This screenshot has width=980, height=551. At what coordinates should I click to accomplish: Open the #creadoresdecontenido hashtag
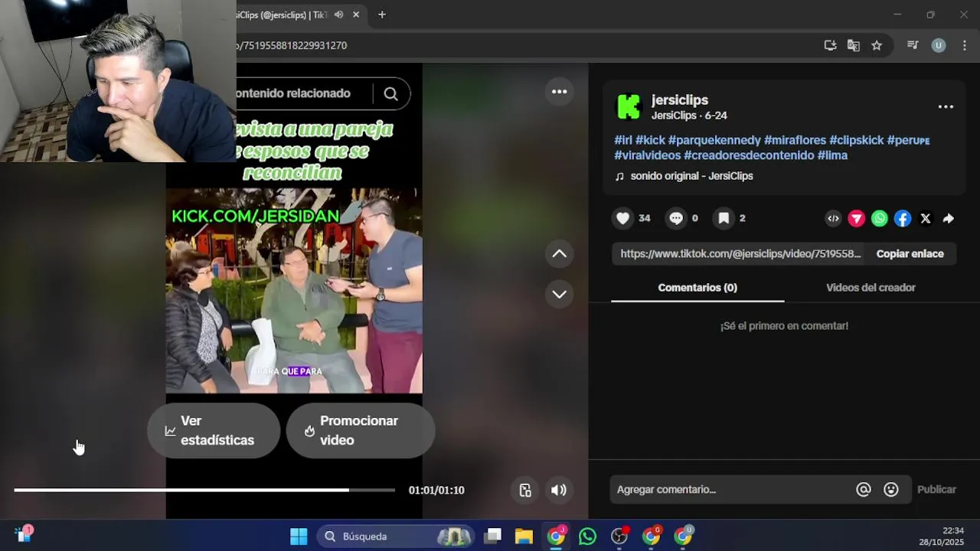(x=749, y=155)
